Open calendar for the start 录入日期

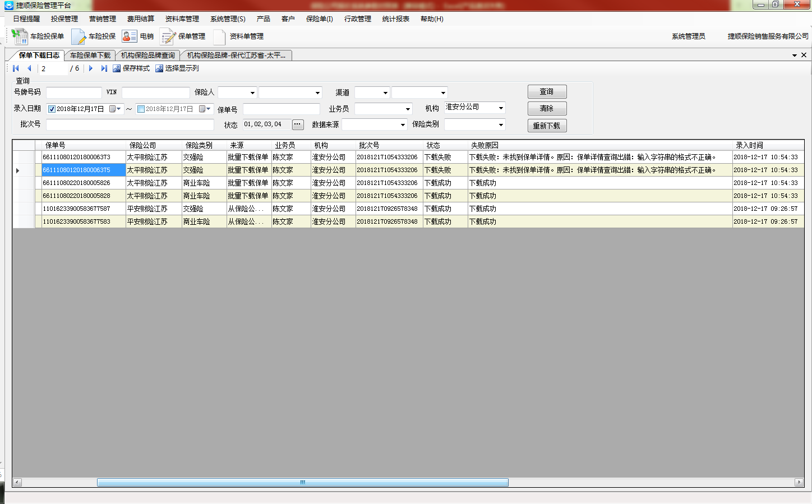point(115,109)
